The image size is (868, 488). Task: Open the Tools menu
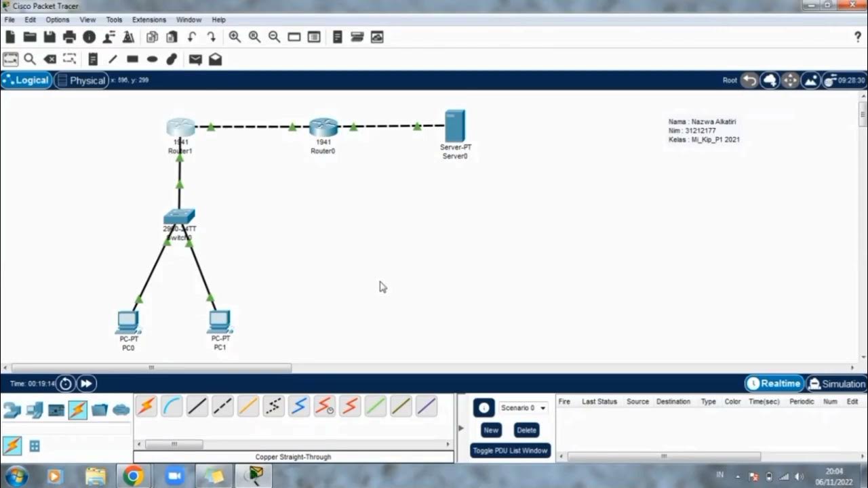pyautogui.click(x=114, y=20)
